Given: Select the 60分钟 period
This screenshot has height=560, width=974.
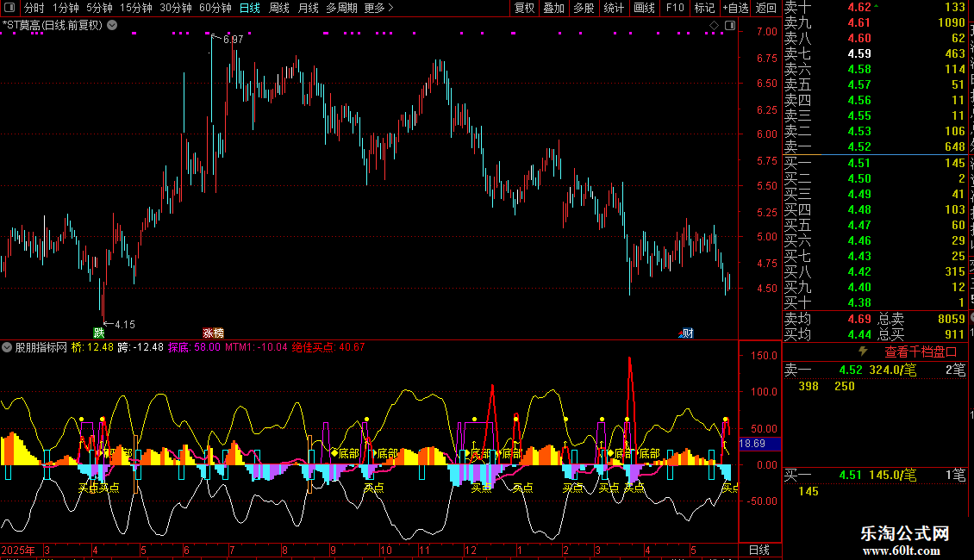Looking at the screenshot, I should click(215, 8).
